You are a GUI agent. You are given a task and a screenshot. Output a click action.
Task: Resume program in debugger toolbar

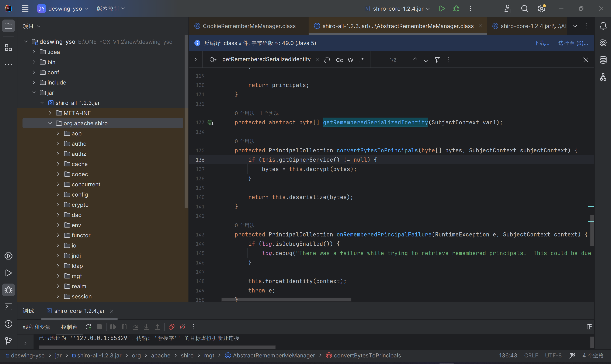click(113, 327)
